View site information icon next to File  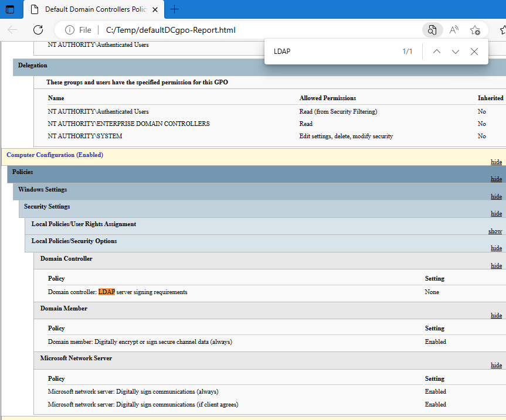[69, 30]
